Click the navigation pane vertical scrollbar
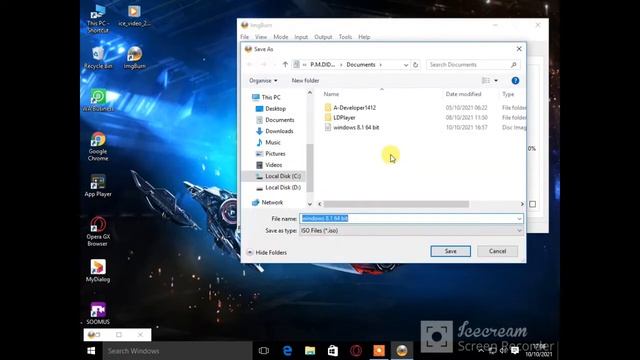 (310, 168)
